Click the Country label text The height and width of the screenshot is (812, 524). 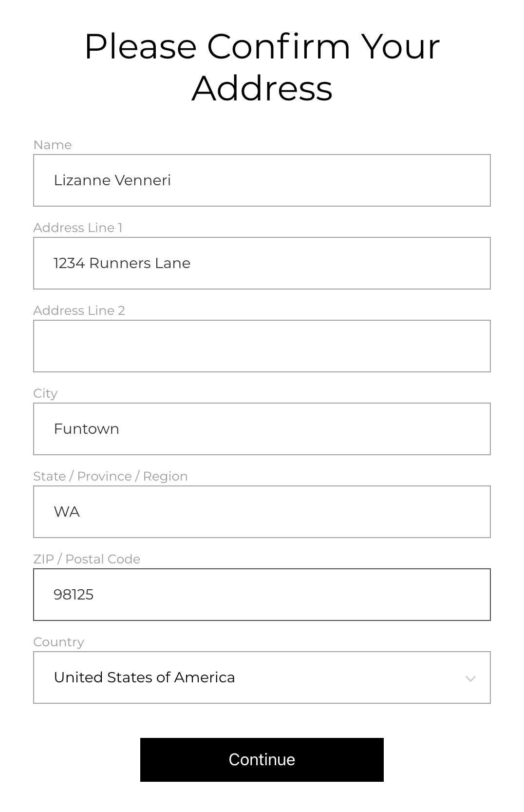[59, 642]
